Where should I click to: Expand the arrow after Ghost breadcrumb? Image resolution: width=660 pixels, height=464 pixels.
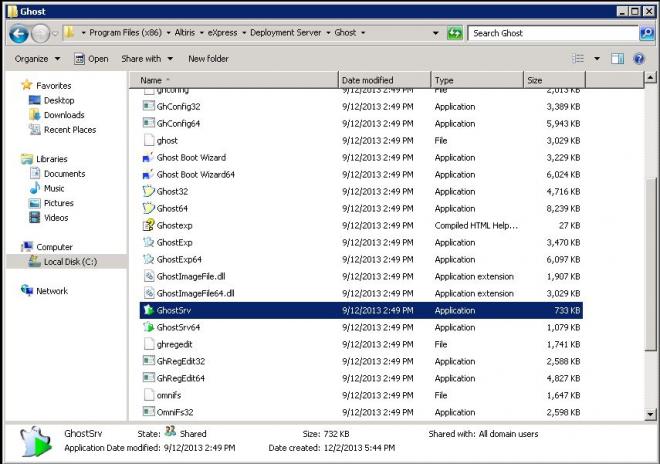click(363, 33)
